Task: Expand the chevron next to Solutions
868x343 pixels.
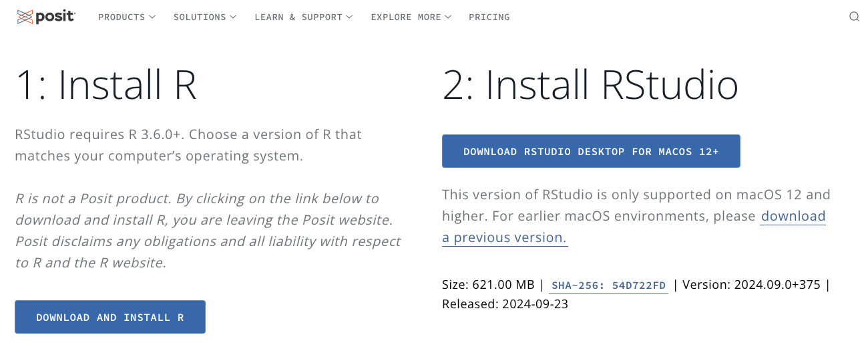Action: (233, 17)
